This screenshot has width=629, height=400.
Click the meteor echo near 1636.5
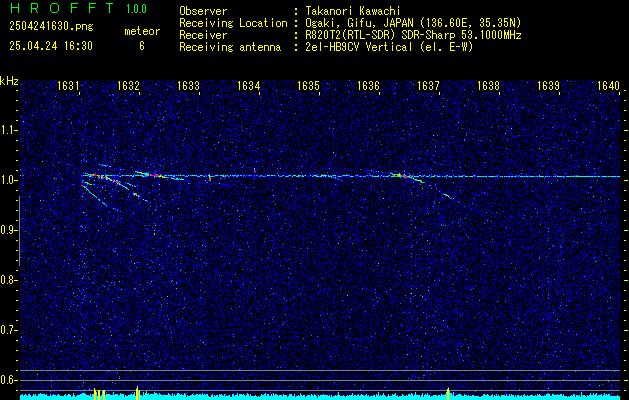point(406,177)
